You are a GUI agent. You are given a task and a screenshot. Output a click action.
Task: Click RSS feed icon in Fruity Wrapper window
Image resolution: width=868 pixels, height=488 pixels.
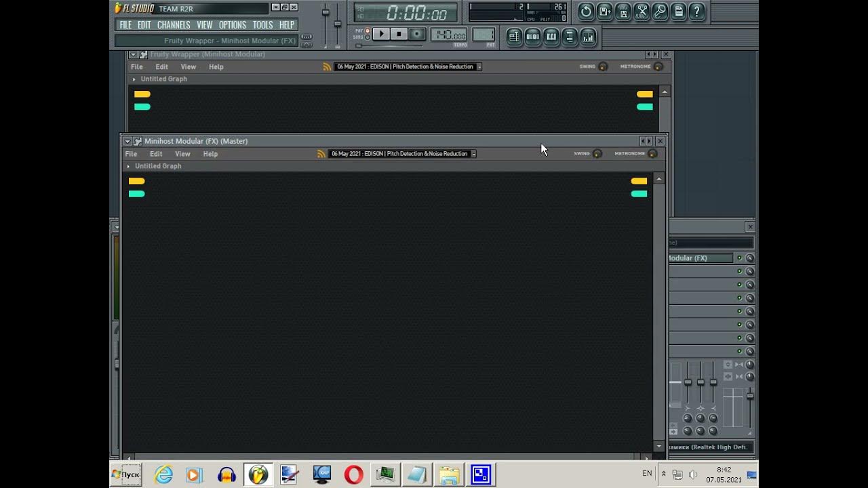327,66
